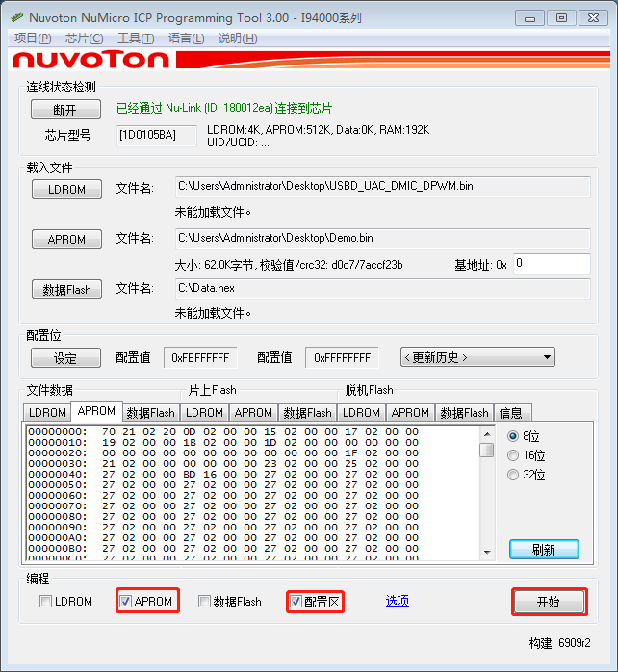Screen dimensions: 618x672
Task: Switch to 片上Flash 数据Flash tab
Action: tap(308, 413)
